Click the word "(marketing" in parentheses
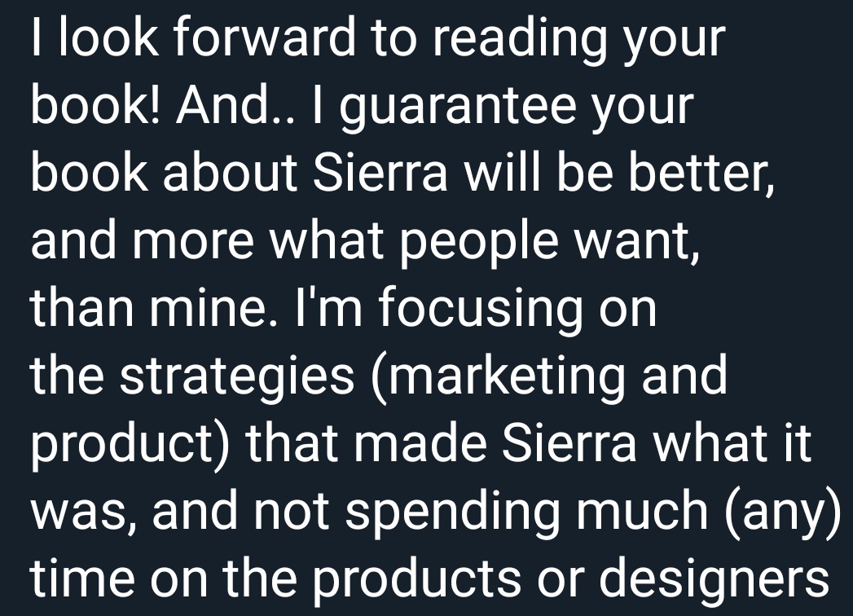 coord(499,379)
